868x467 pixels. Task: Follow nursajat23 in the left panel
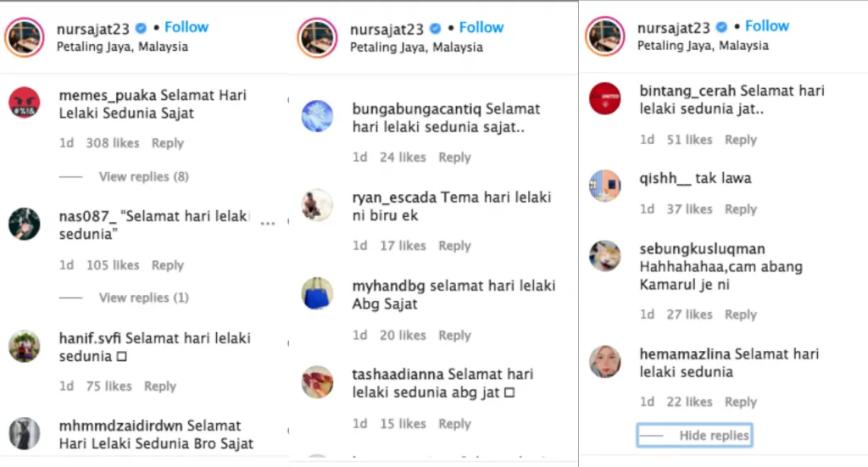click(186, 27)
